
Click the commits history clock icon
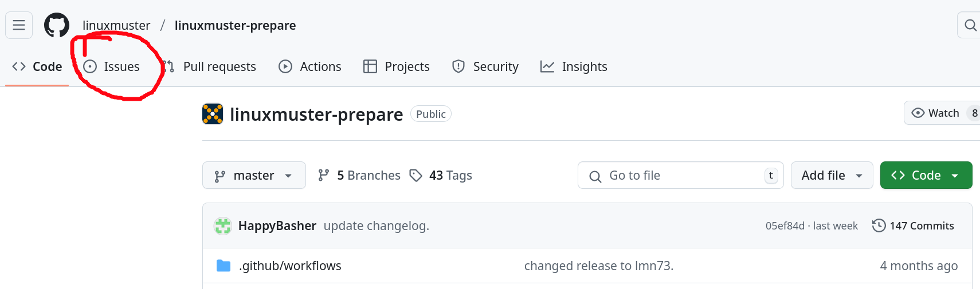(879, 225)
